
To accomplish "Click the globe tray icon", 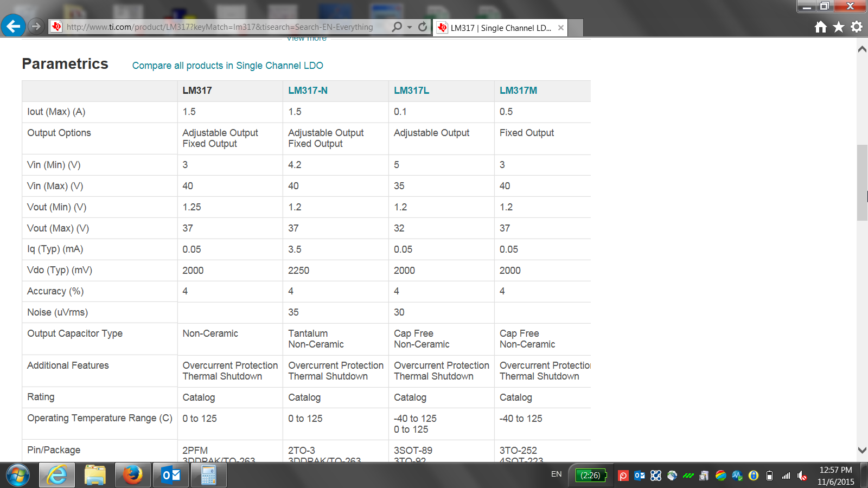I will pos(672,476).
